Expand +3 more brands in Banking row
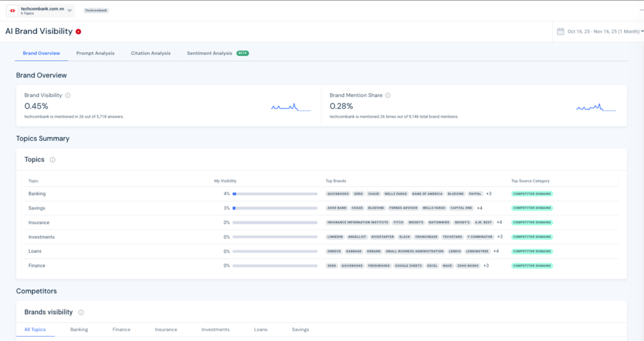 point(489,194)
